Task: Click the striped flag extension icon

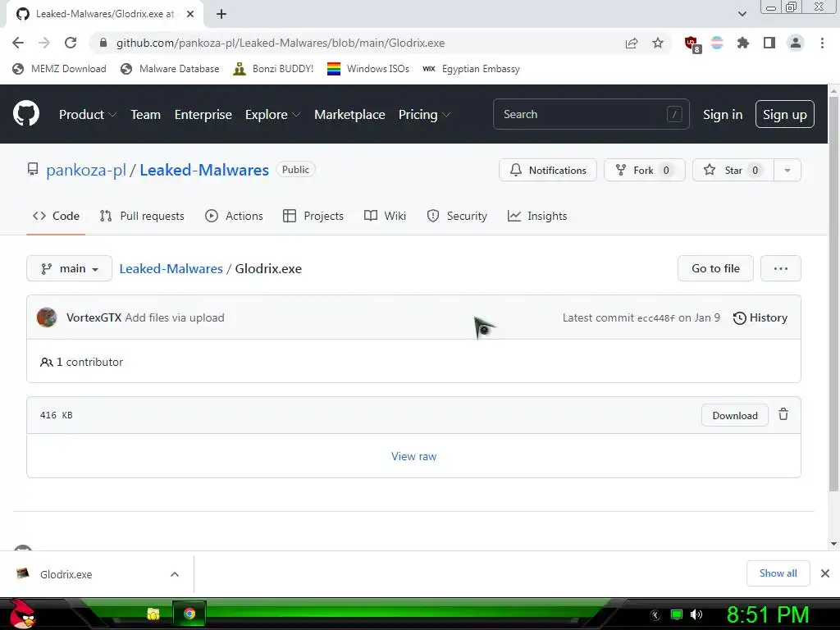Action: point(717,43)
